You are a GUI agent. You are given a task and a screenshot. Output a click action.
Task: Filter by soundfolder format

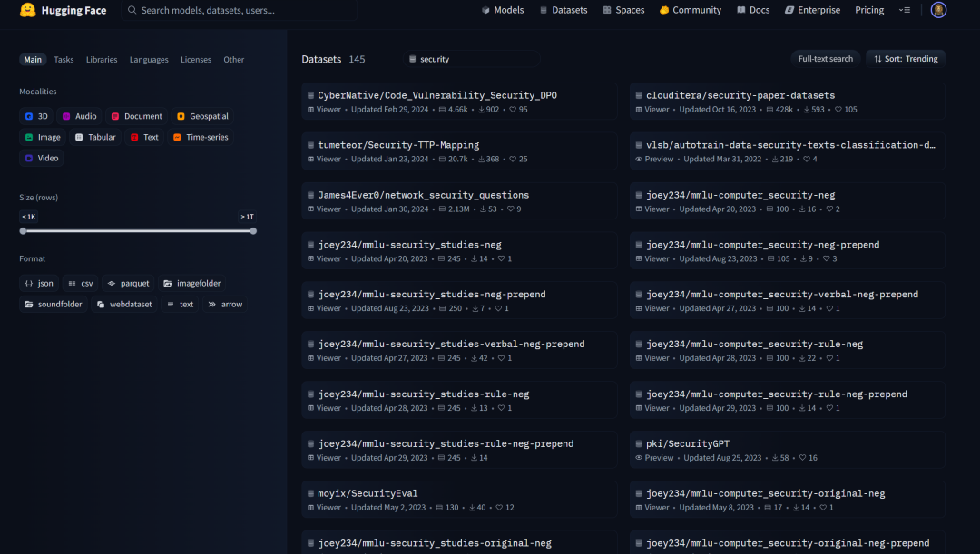(54, 304)
